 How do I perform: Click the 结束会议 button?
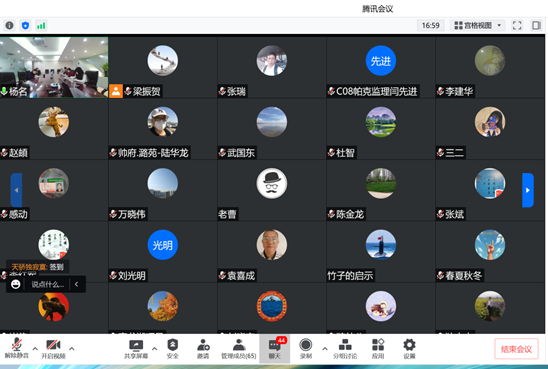tap(516, 349)
